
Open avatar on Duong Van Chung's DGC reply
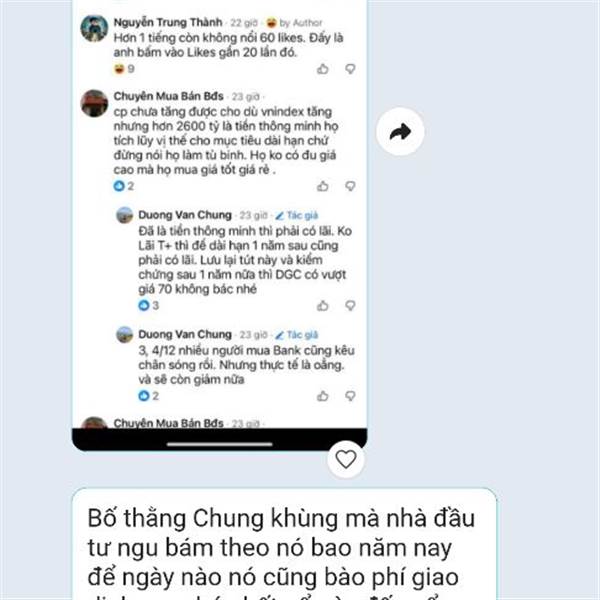(124, 215)
